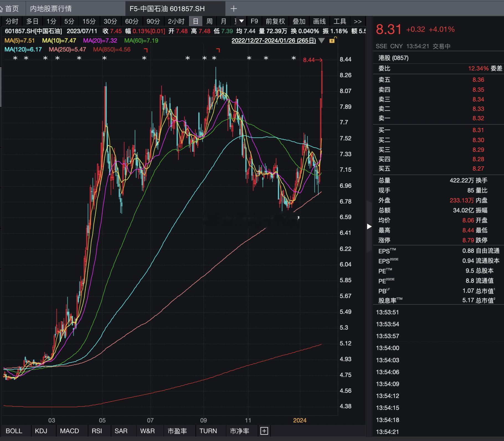Viewport: 504px width, 441px height.
Task: Expand date range dropdown triangle
Action: coord(322,41)
